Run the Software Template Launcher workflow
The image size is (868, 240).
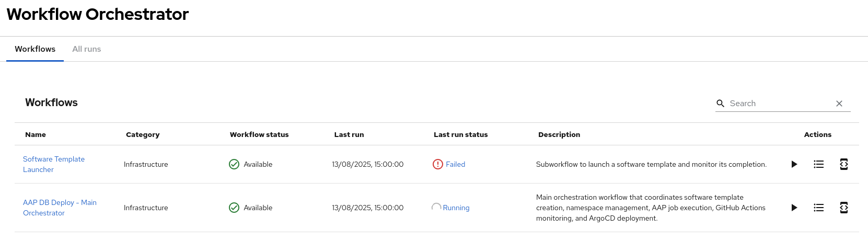(794, 164)
